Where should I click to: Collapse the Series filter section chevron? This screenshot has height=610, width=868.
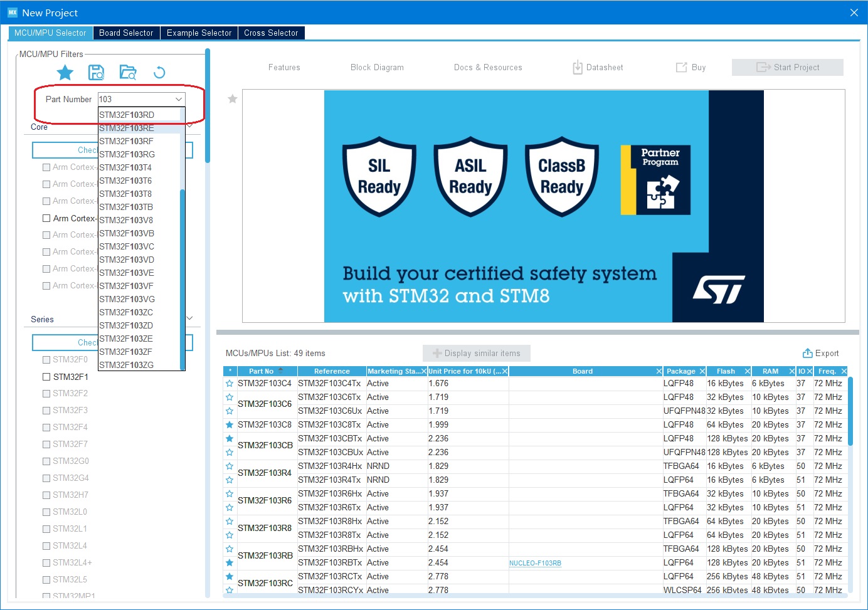pyautogui.click(x=190, y=318)
